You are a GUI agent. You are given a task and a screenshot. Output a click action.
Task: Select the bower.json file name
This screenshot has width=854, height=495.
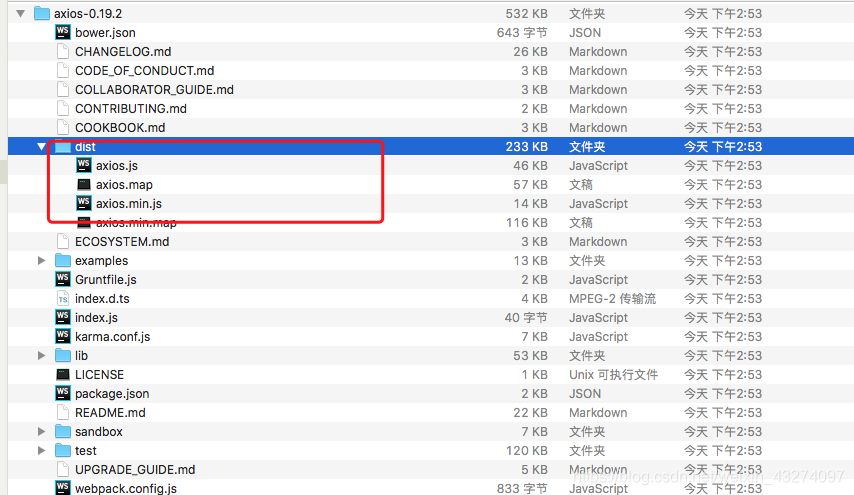point(105,33)
